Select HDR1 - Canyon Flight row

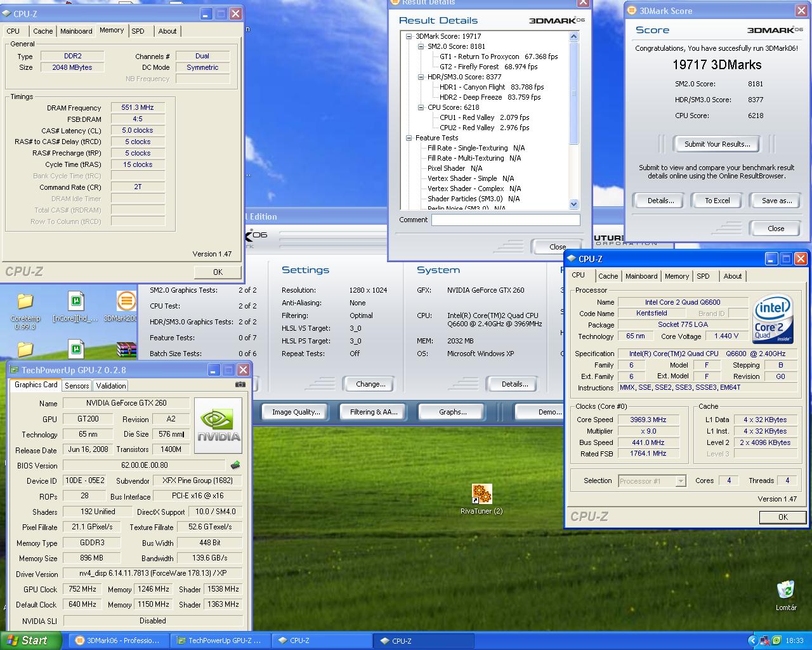coord(492,87)
